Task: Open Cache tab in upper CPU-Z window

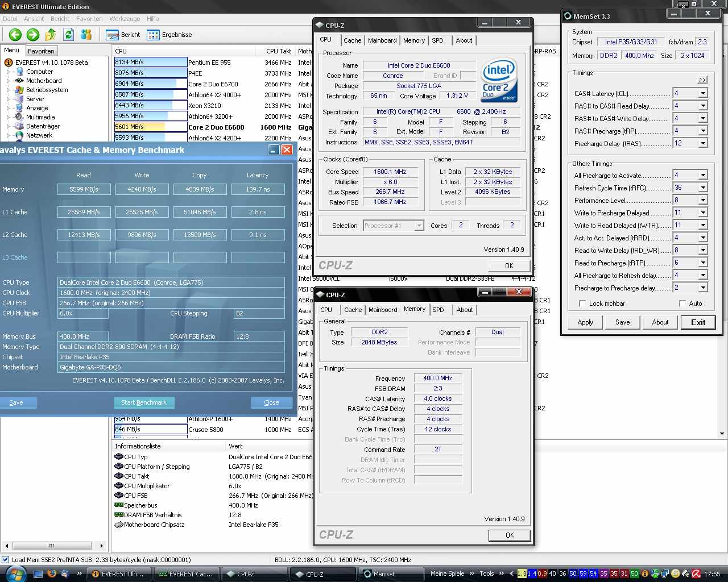Action: point(352,40)
